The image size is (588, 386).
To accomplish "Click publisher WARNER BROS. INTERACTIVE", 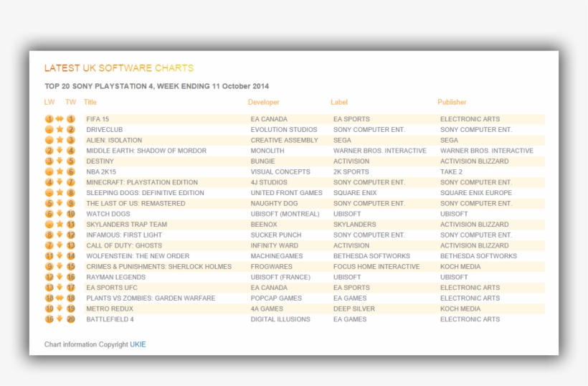I will 487,151.
